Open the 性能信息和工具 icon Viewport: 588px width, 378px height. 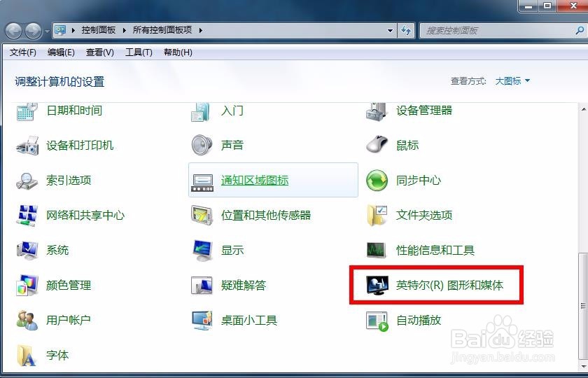point(377,250)
